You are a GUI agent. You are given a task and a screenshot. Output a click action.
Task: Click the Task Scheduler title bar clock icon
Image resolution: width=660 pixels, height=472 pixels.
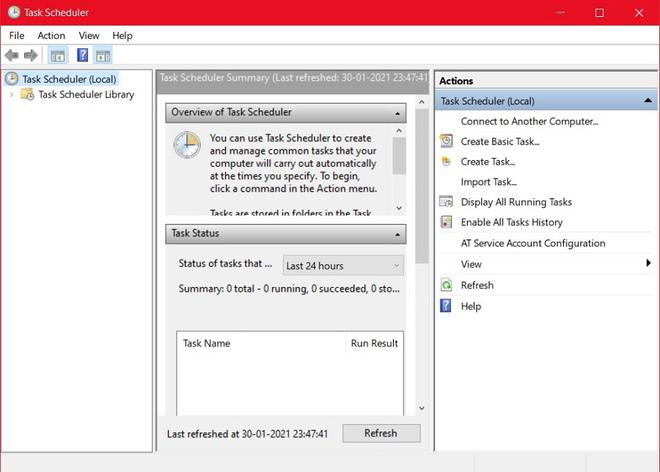[14, 12]
